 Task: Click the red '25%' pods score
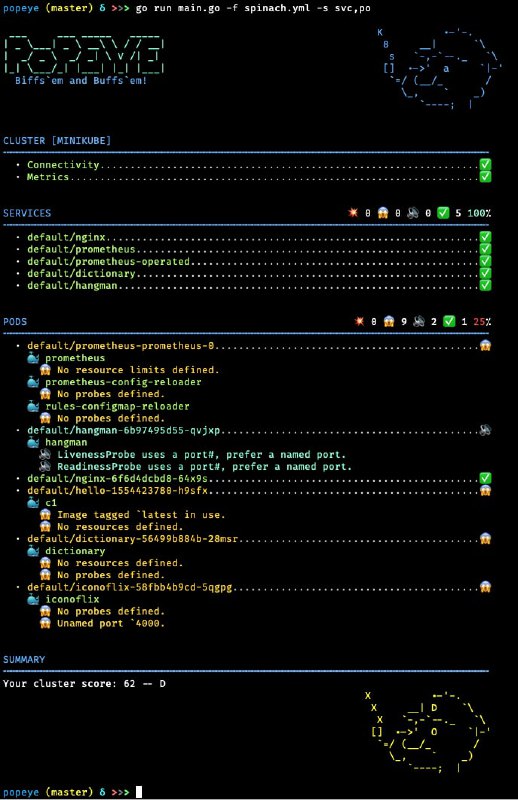[x=482, y=321]
